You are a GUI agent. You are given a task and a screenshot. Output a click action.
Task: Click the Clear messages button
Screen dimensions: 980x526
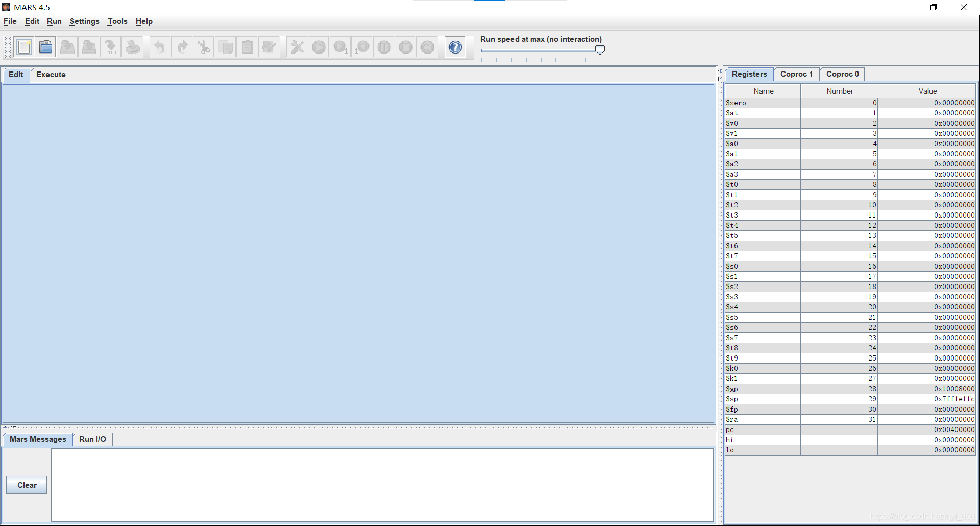coord(27,485)
